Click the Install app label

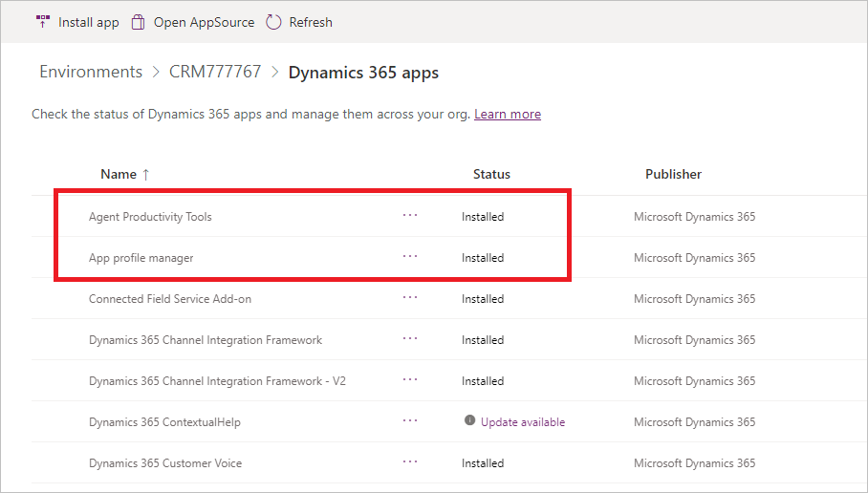pos(89,23)
